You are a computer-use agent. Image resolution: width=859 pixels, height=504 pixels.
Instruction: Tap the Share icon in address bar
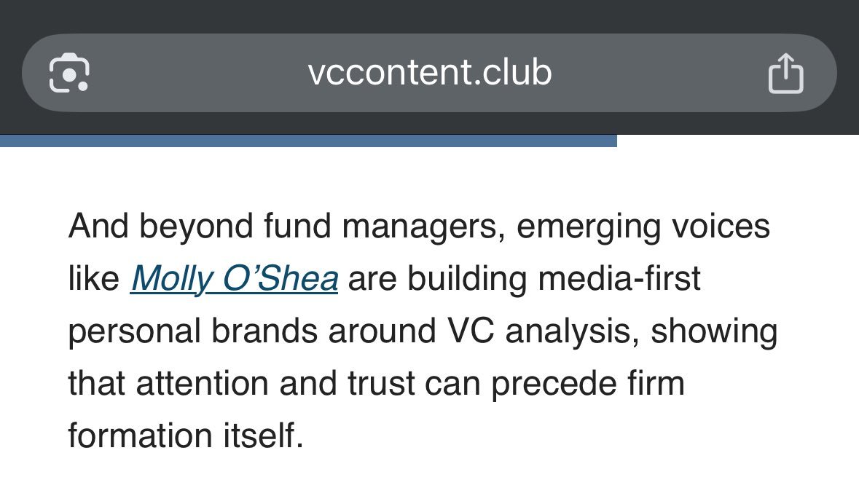pos(785,74)
